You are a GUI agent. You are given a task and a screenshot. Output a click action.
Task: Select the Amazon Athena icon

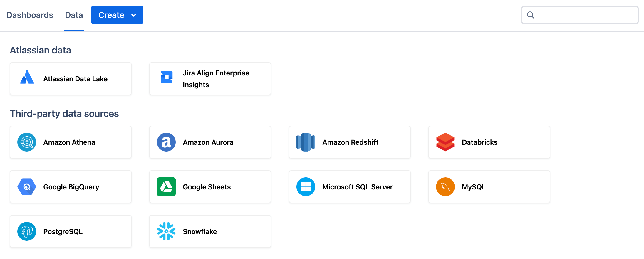(x=26, y=142)
